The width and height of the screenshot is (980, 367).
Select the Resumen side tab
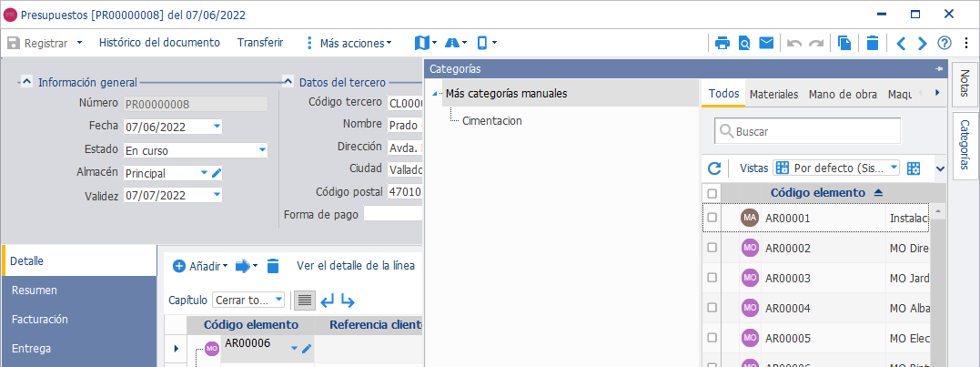(80, 291)
